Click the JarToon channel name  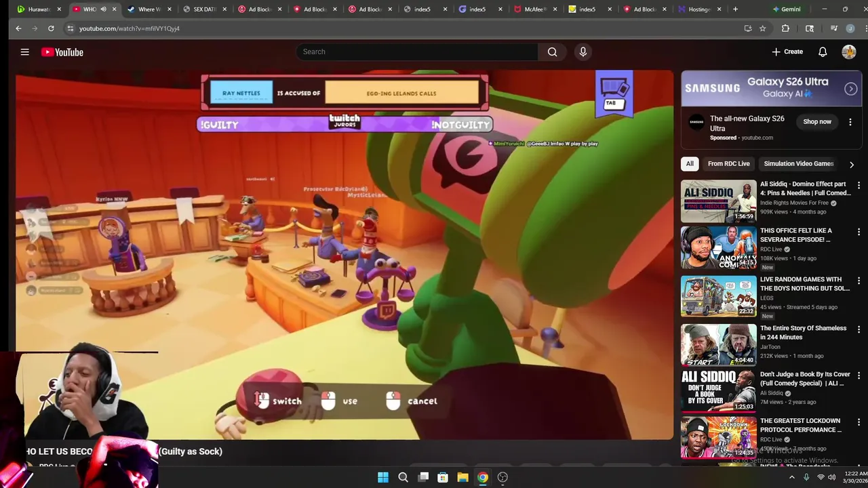(x=770, y=347)
